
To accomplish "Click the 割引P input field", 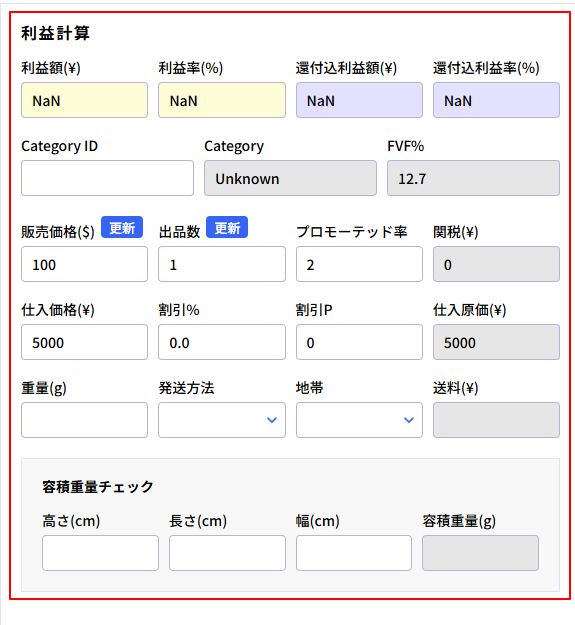I will [359, 342].
